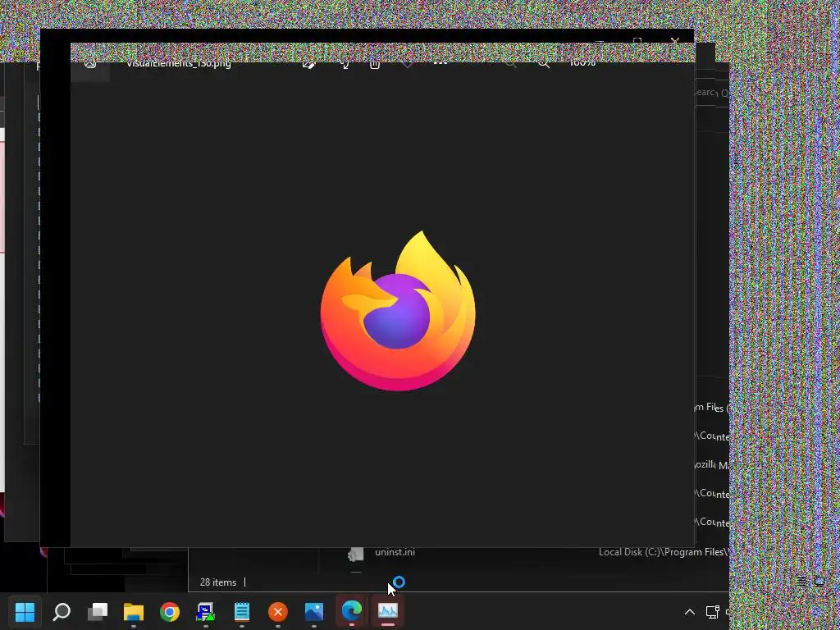Click the Edit image pencil icon in Photos

[x=309, y=64]
